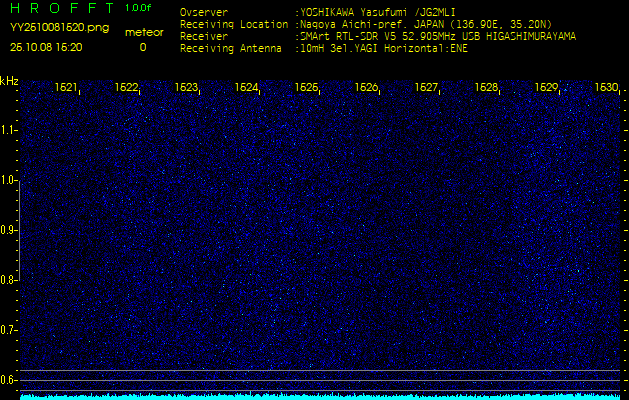
Task: Click the 0.7 frequency axis label
Action: (9, 330)
